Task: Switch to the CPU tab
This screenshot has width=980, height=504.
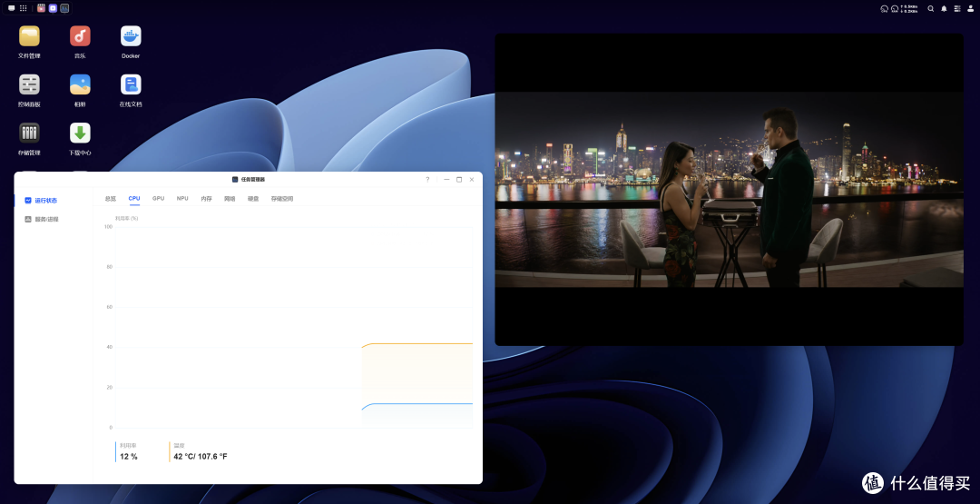Action: point(133,198)
